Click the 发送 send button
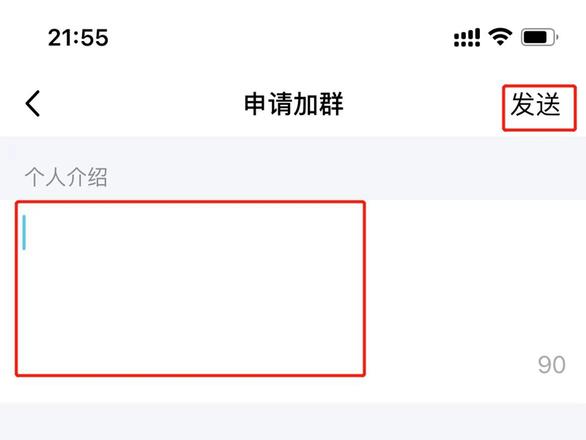This screenshot has width=586, height=440. (536, 104)
